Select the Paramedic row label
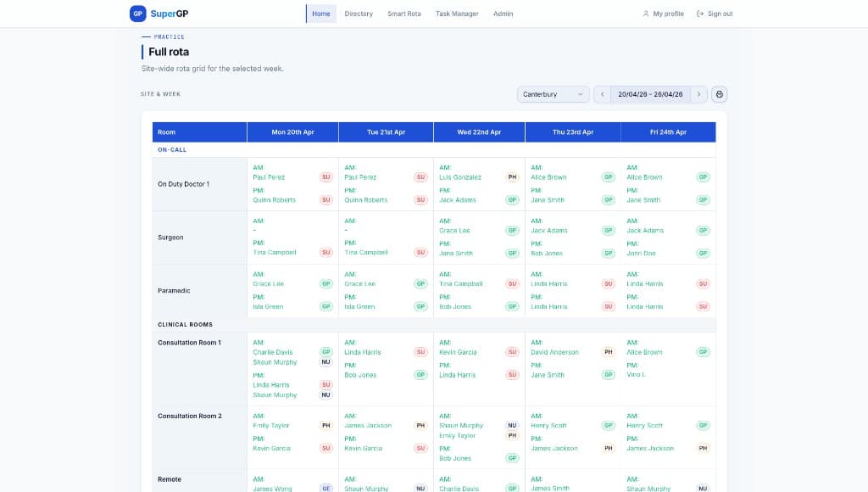 point(174,290)
